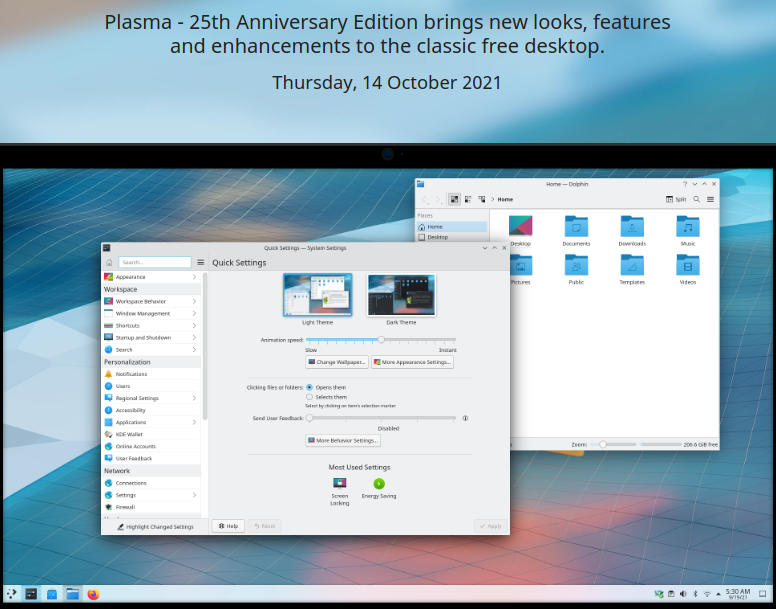This screenshot has width=776, height=609.
Task: Click Highlight Changed Settings button
Action: (155, 527)
